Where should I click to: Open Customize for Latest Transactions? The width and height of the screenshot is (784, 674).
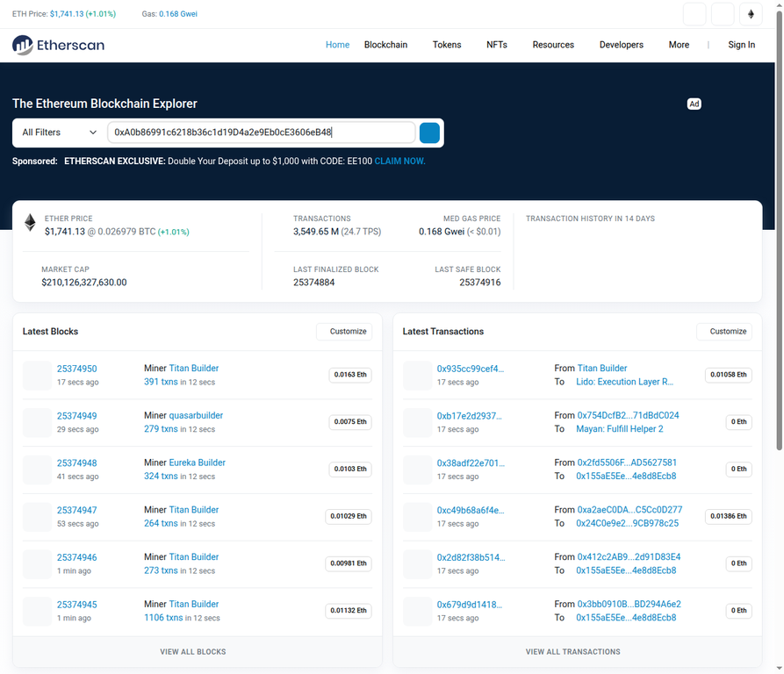tap(724, 331)
